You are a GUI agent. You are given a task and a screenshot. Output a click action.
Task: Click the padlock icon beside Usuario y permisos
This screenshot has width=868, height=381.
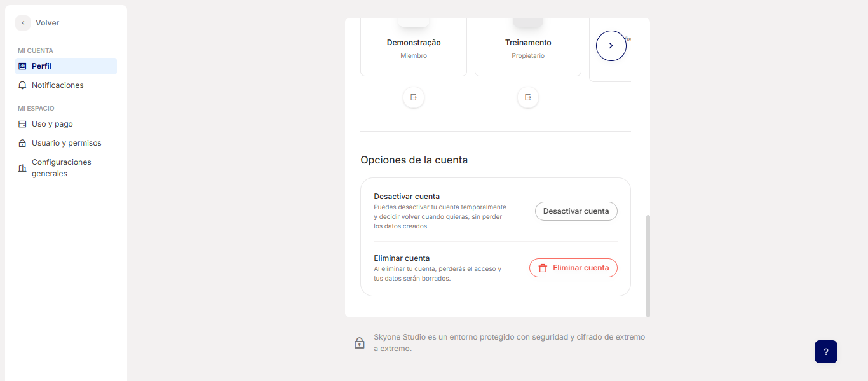point(22,144)
